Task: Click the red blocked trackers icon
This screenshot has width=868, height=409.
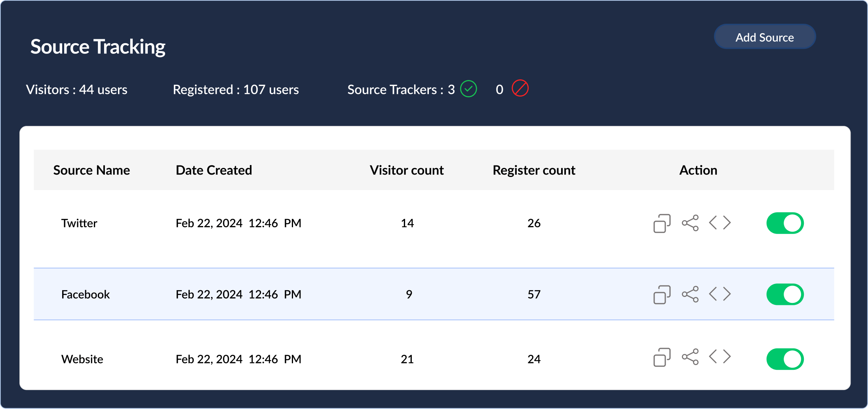Action: 520,89
